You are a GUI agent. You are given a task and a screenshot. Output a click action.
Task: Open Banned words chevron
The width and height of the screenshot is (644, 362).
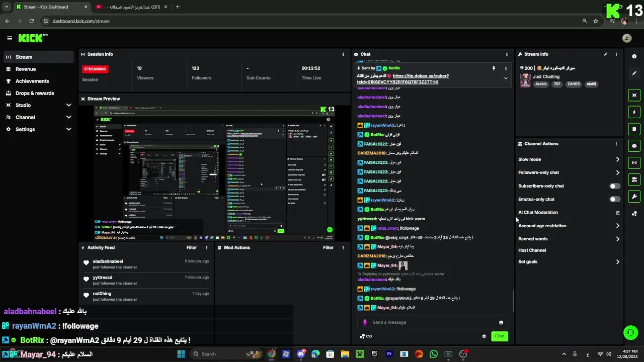click(618, 239)
